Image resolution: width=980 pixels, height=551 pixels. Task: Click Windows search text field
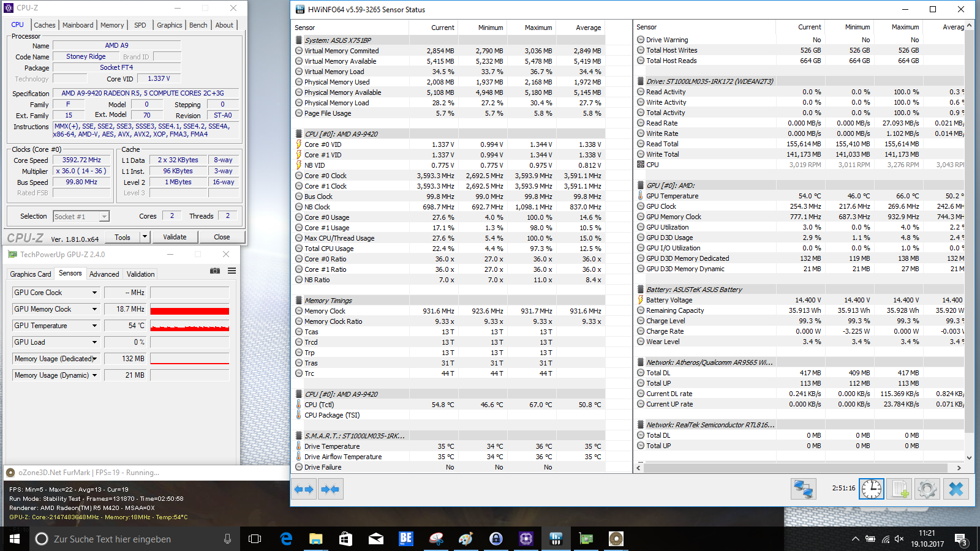[x=129, y=539]
